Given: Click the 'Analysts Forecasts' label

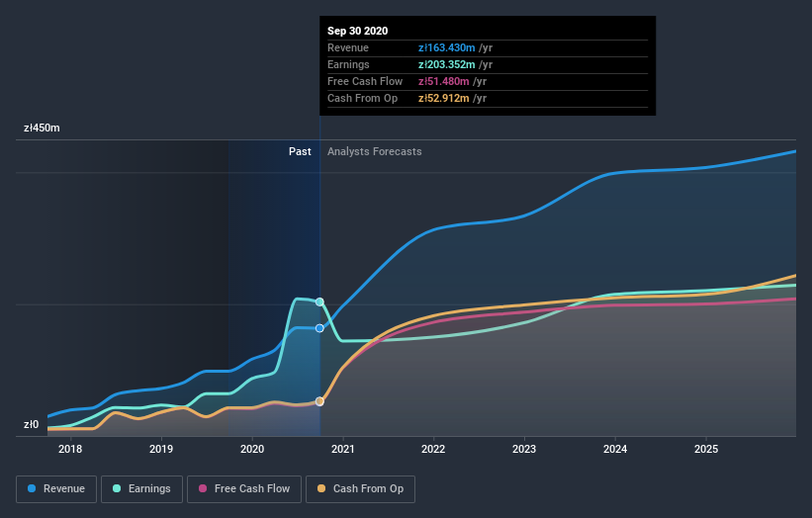Looking at the screenshot, I should pos(375,151).
